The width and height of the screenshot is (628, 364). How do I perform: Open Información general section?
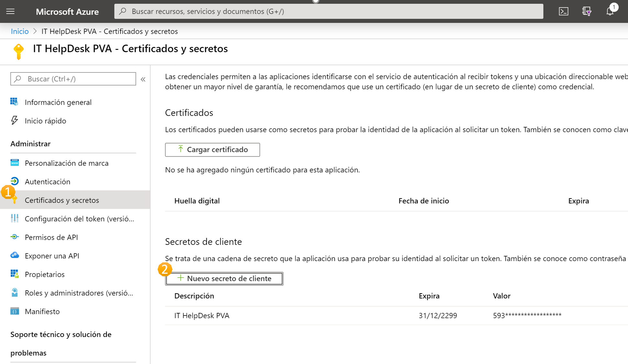click(58, 102)
